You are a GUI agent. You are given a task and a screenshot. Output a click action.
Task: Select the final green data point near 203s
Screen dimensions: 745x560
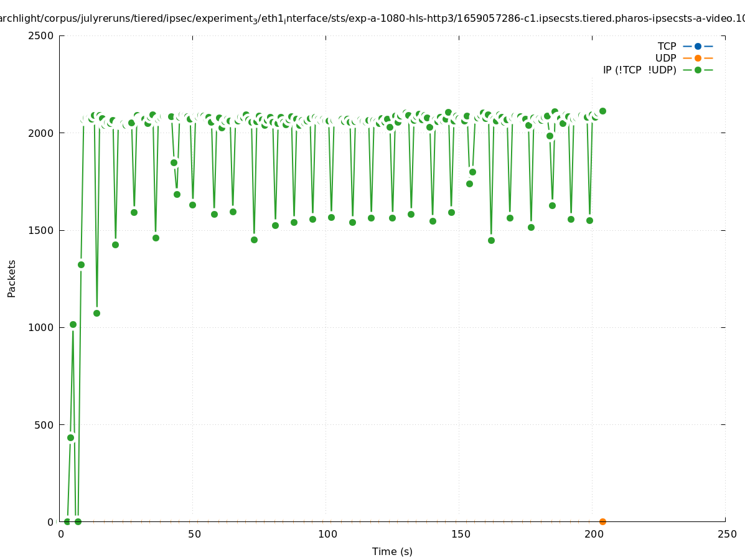[x=602, y=111]
